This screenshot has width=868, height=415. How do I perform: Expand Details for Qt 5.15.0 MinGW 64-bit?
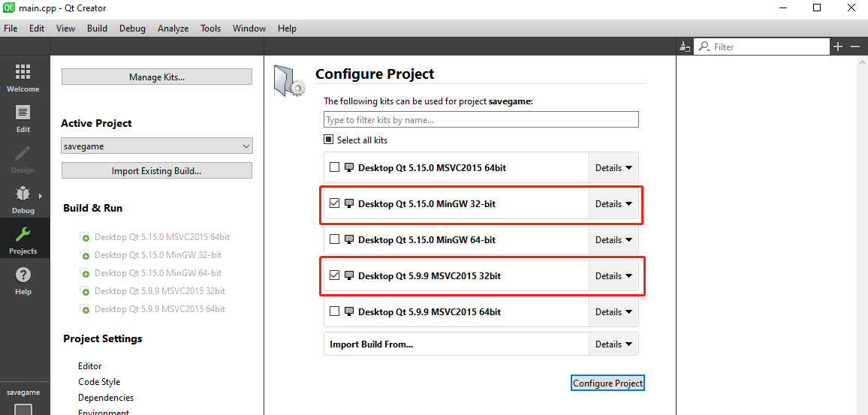(613, 239)
